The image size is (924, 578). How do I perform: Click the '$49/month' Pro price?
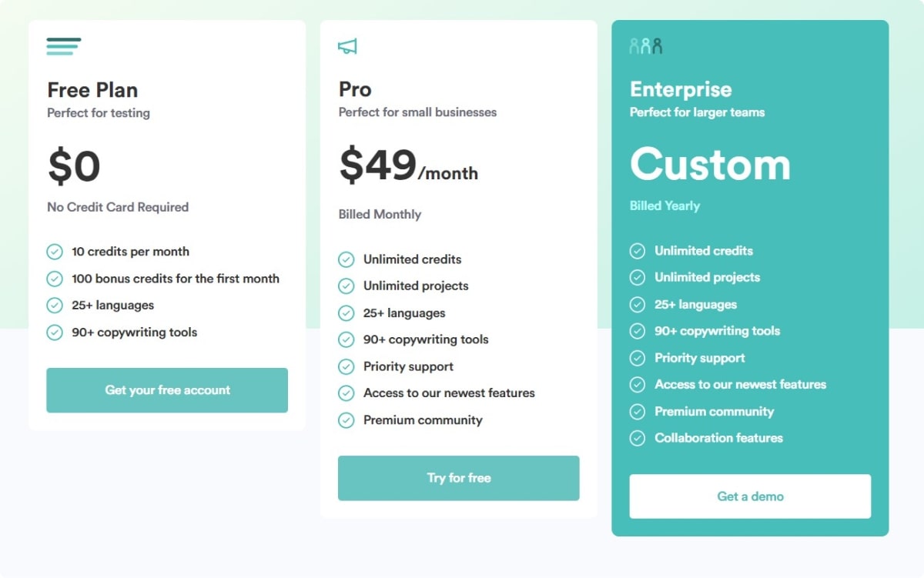408,165
